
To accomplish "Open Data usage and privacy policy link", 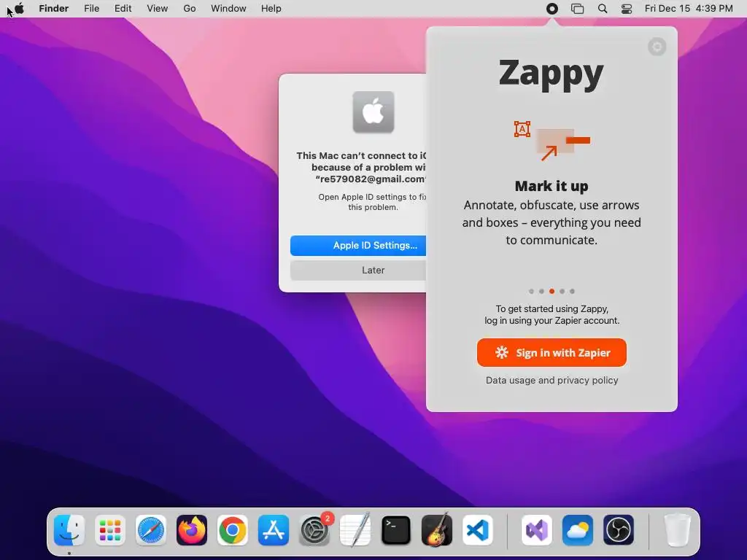I will 551,381.
